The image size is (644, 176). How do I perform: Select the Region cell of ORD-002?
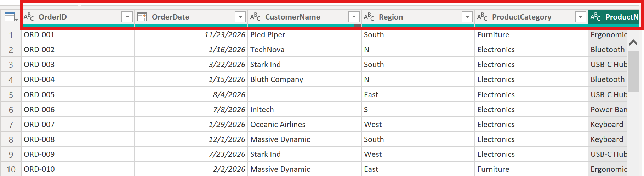tap(418, 50)
